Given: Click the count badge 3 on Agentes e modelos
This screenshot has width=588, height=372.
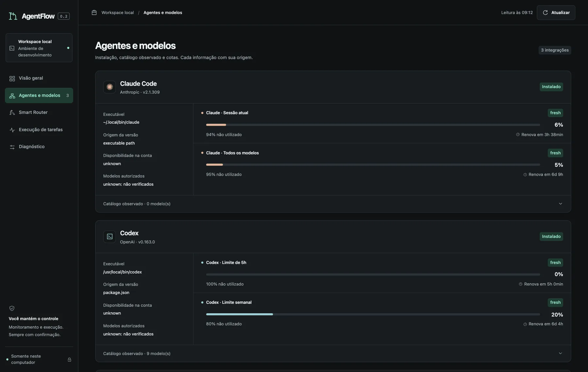Looking at the screenshot, I should pyautogui.click(x=68, y=96).
